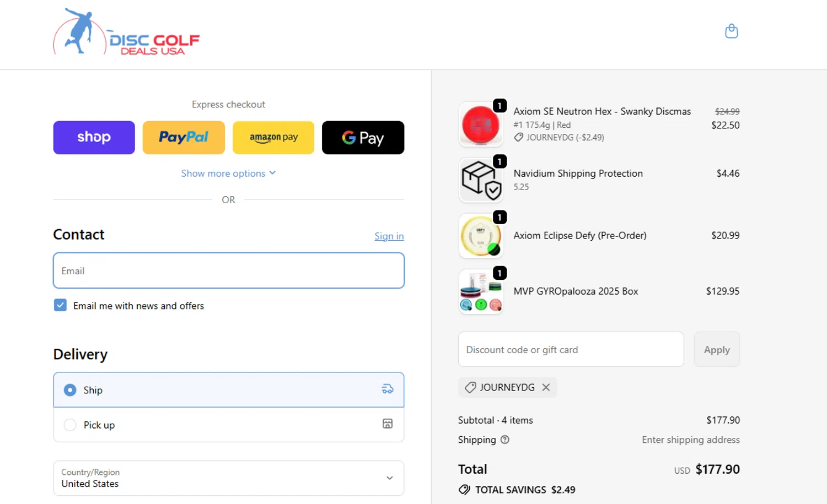This screenshot has height=504, width=827.
Task: Select the Pick up delivery option
Action: tap(229, 425)
